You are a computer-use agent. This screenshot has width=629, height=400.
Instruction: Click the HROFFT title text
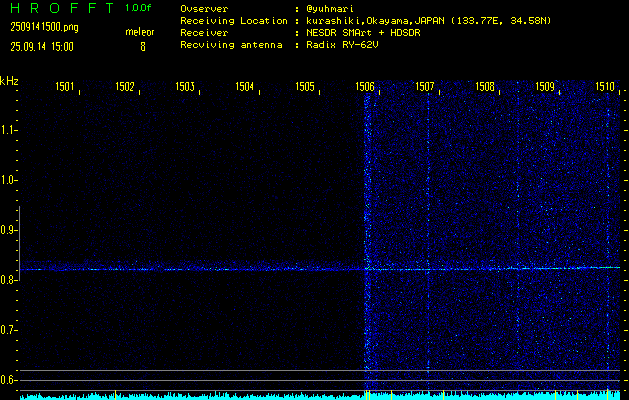62,8
